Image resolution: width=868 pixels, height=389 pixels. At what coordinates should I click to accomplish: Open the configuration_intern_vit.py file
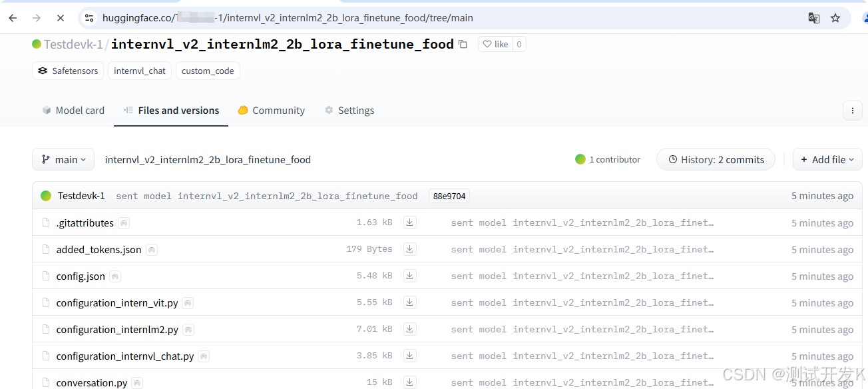117,303
